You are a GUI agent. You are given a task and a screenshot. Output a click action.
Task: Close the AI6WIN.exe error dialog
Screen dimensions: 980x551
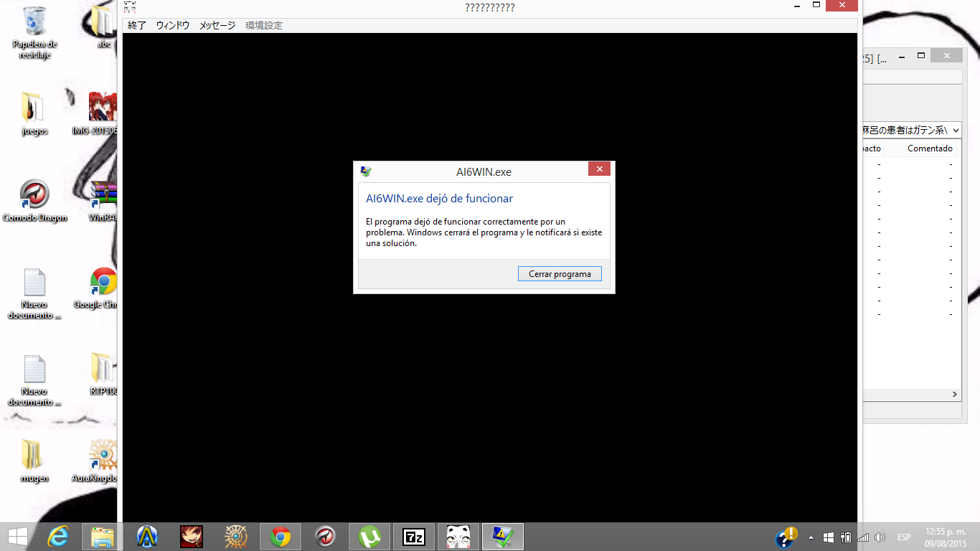pos(599,169)
